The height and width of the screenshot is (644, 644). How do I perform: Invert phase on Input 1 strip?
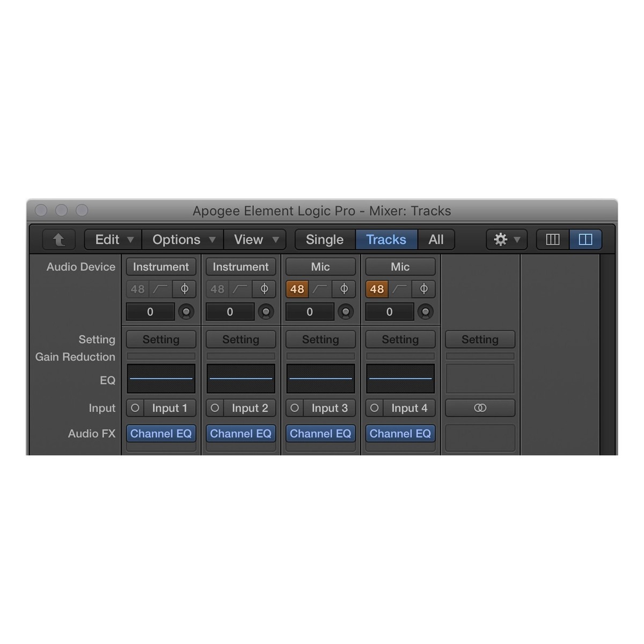(x=184, y=289)
